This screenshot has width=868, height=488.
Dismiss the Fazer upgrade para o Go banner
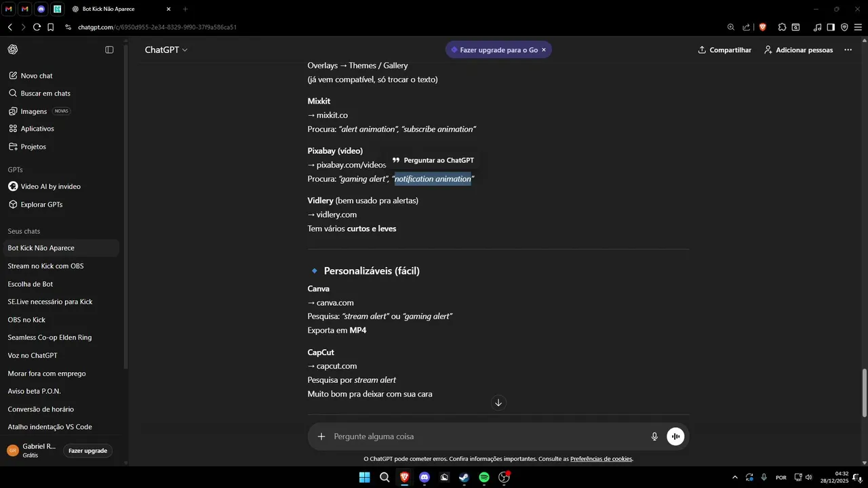(543, 49)
